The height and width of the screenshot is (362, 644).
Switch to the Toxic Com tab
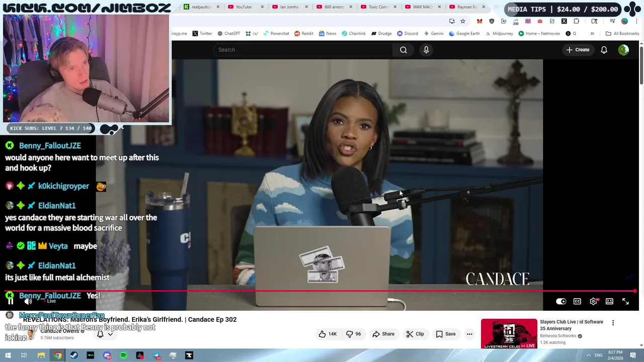[x=377, y=7]
